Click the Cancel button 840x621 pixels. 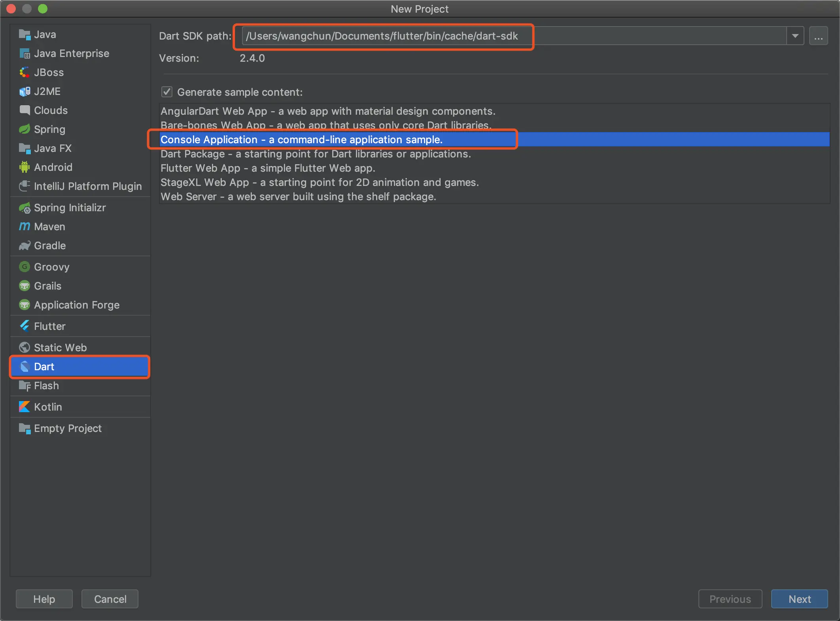point(110,599)
